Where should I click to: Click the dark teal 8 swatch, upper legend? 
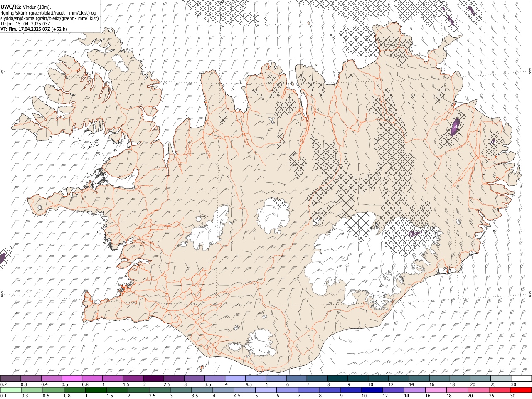(x=337, y=378)
